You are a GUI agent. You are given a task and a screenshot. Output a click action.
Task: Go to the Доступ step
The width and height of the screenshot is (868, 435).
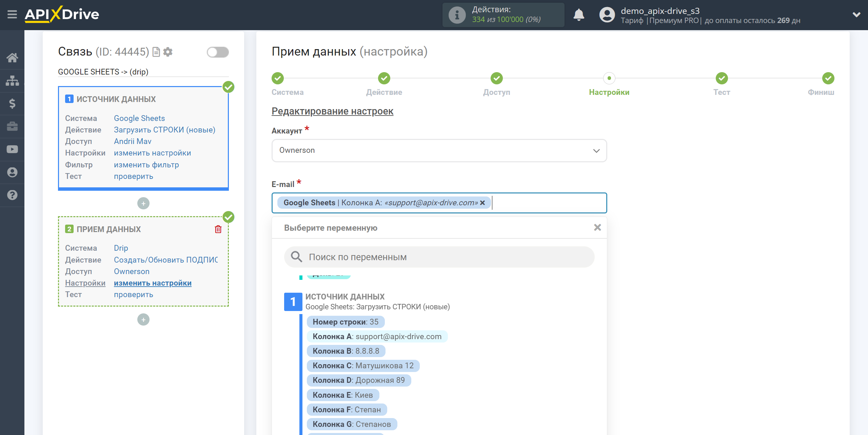coord(497,78)
